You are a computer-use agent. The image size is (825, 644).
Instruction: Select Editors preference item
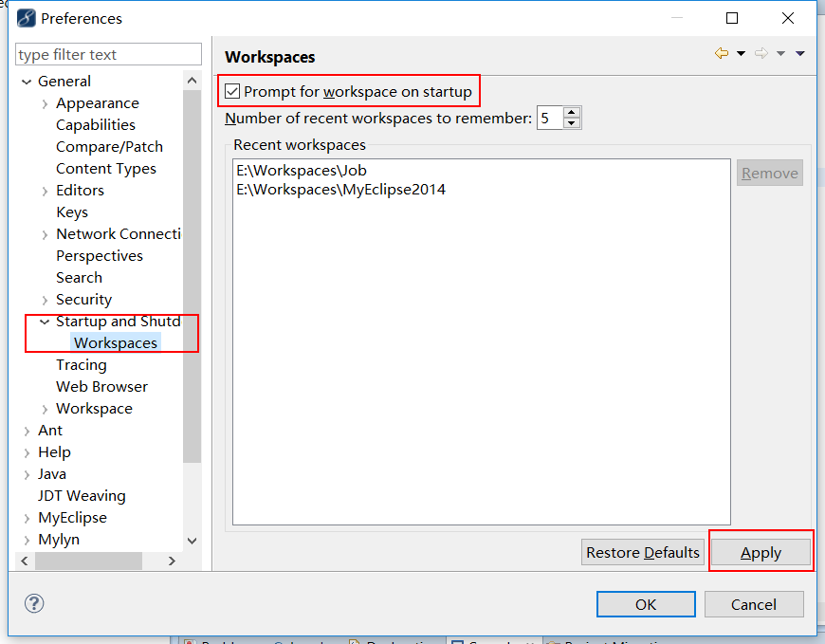[80, 190]
